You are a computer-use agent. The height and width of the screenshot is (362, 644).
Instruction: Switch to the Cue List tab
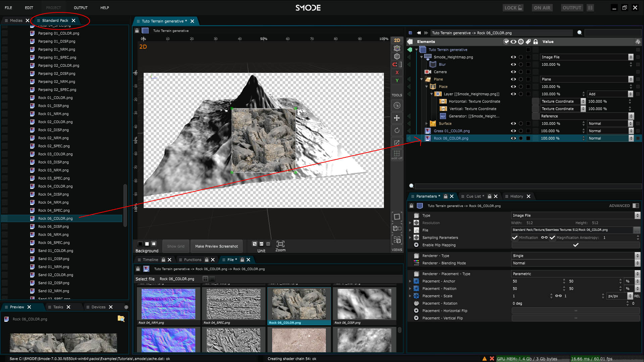coord(473,196)
